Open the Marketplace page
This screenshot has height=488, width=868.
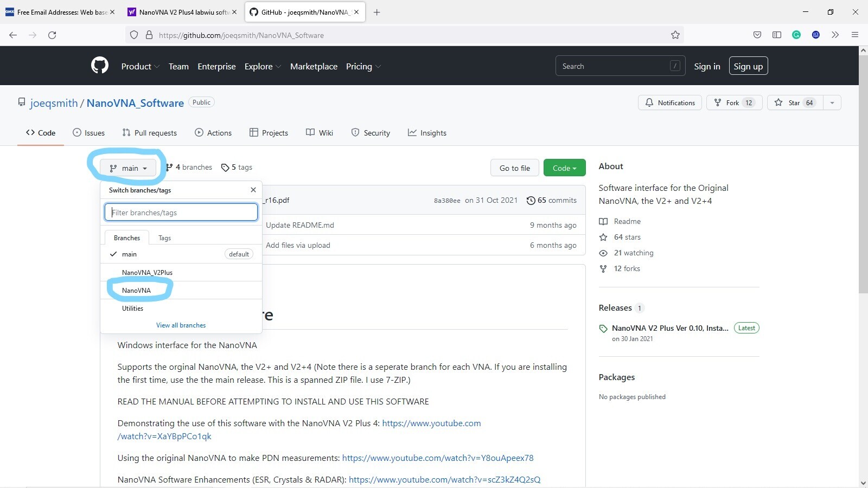(314, 66)
